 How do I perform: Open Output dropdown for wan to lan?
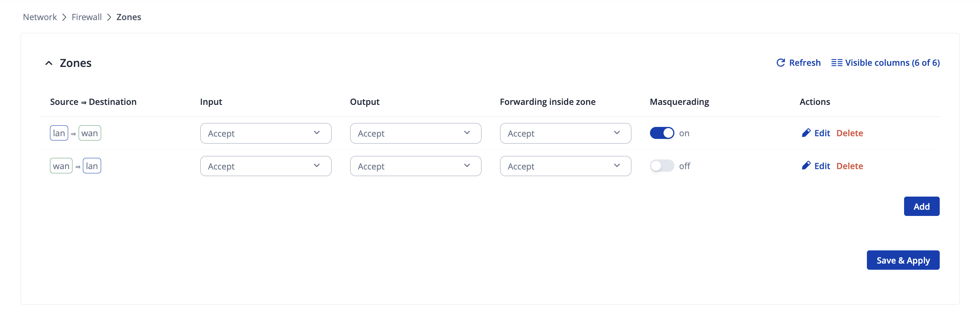point(415,166)
